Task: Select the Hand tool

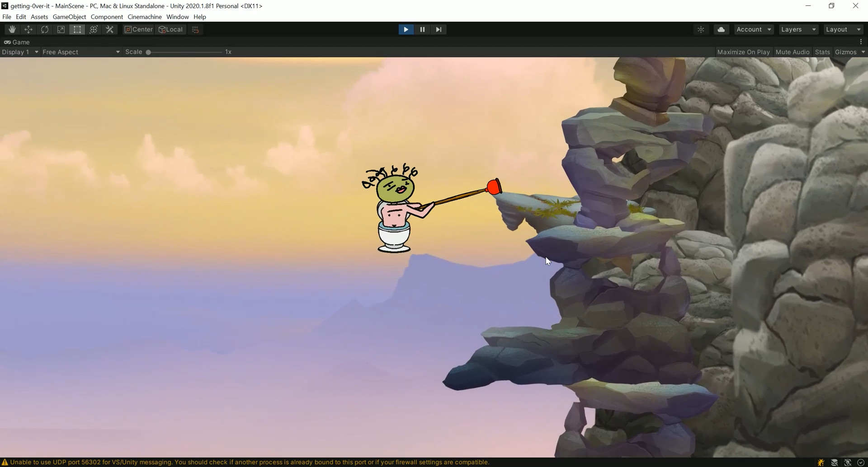Action: [12, 29]
